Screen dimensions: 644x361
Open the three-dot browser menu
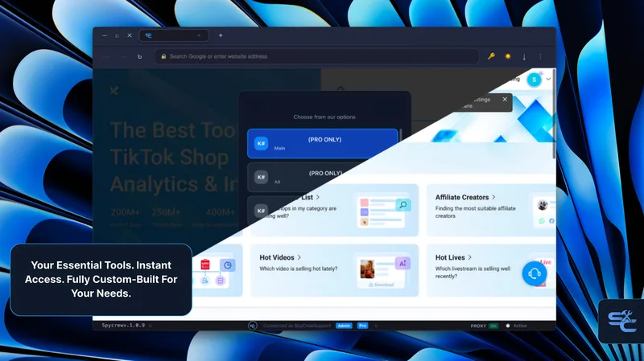coord(540,56)
